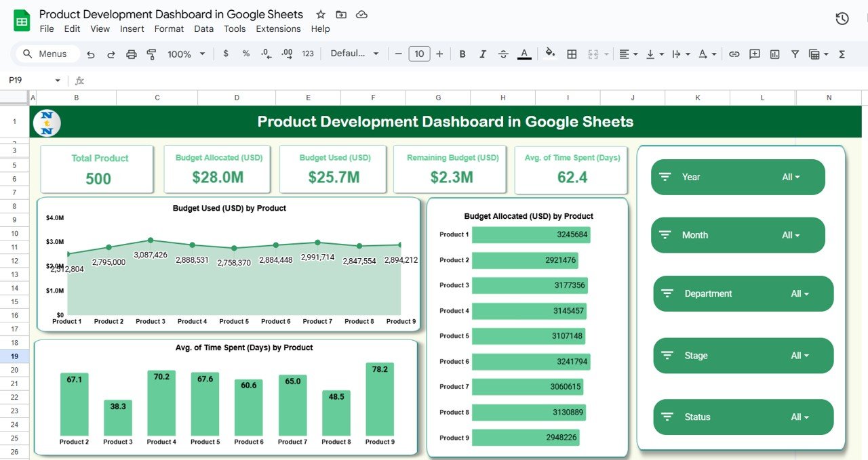The width and height of the screenshot is (868, 460).
Task: Click the Decrease decimal places icon
Action: click(264, 54)
